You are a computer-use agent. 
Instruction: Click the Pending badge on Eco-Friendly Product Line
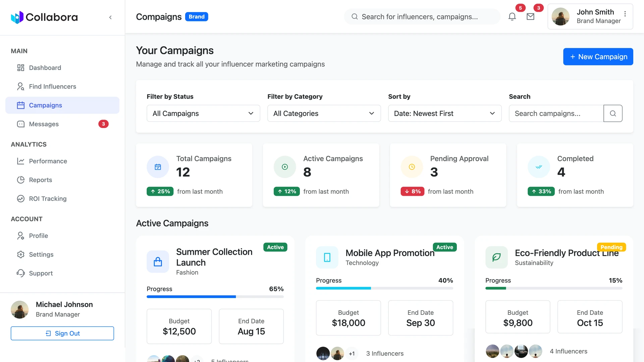(611, 247)
